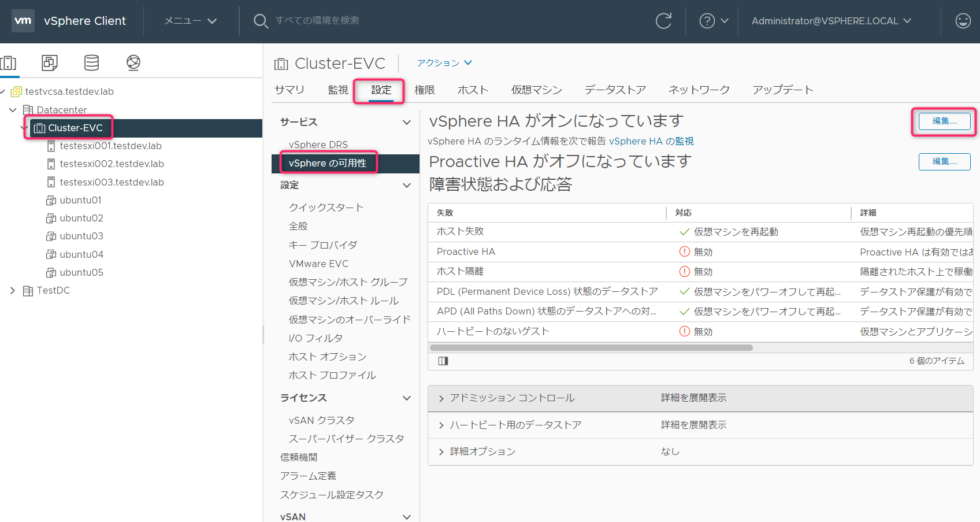
Task: Click the smiley feedback icon
Action: coord(963,21)
